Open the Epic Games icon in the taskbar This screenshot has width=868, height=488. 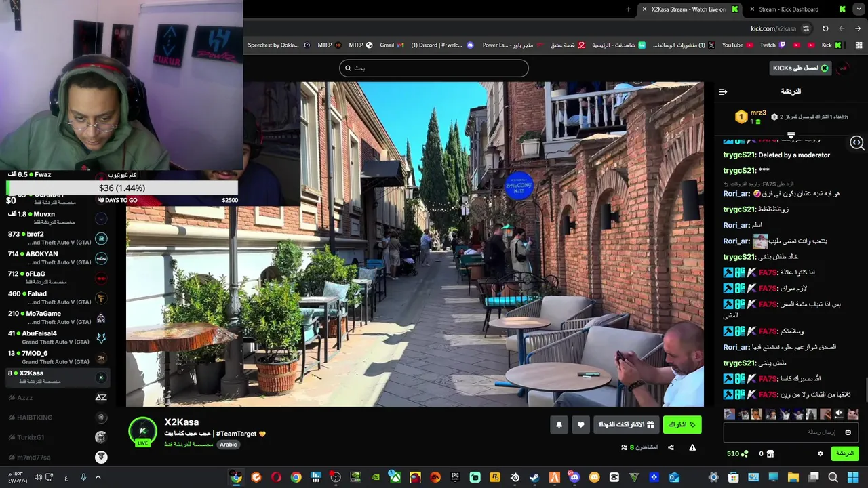coord(455,477)
